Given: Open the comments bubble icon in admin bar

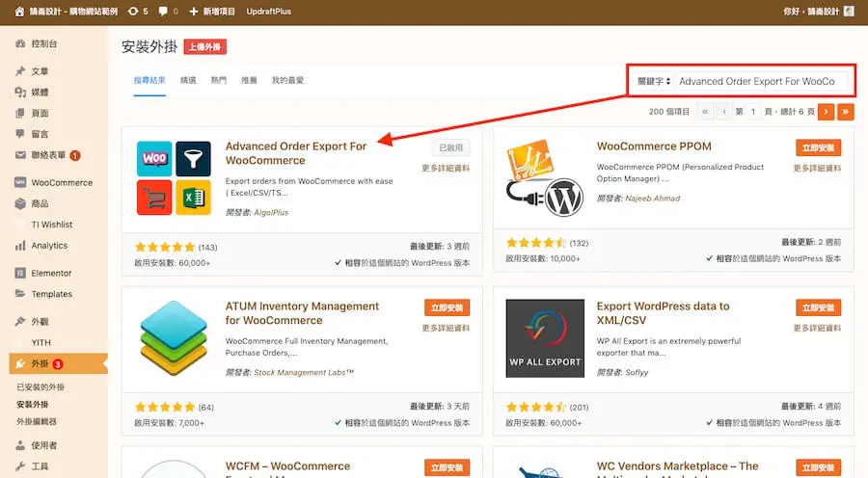Looking at the screenshot, I should (163, 11).
